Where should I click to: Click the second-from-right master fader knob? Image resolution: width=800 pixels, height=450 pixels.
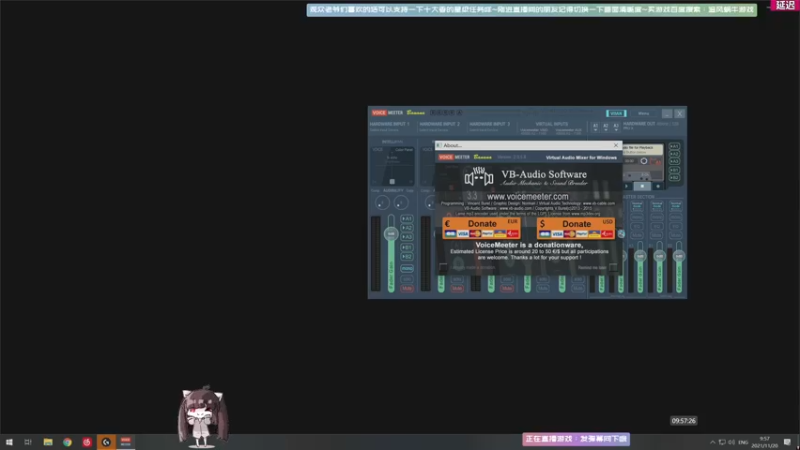coord(659,256)
